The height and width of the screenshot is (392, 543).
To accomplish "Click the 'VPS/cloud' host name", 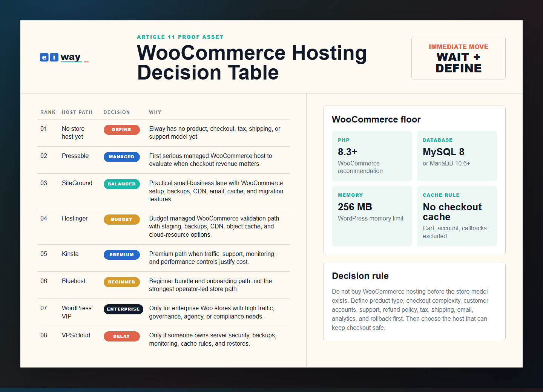I will click(x=76, y=335).
